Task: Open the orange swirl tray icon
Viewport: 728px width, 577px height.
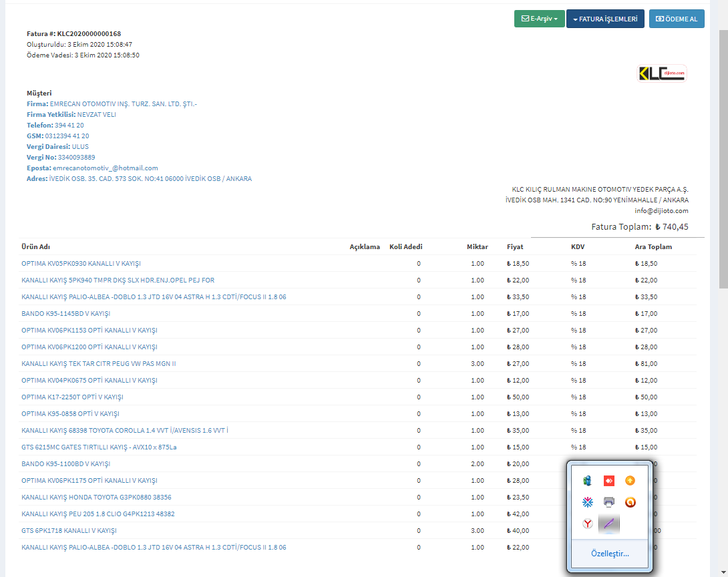Action: coord(630,502)
